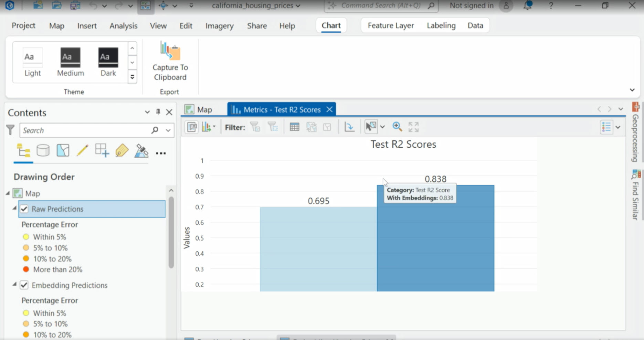Redo the last undone action
The width and height of the screenshot is (644, 340).
pos(119,6)
